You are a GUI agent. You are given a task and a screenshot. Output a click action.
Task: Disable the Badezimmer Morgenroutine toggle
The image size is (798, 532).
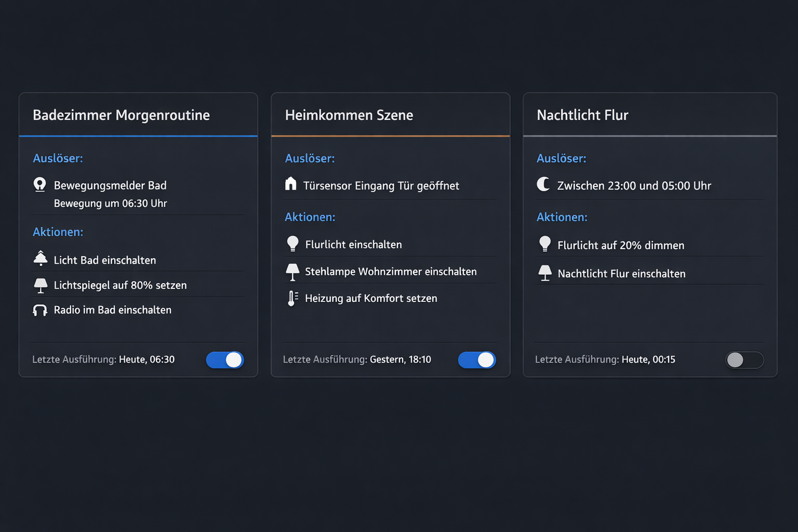coord(225,360)
